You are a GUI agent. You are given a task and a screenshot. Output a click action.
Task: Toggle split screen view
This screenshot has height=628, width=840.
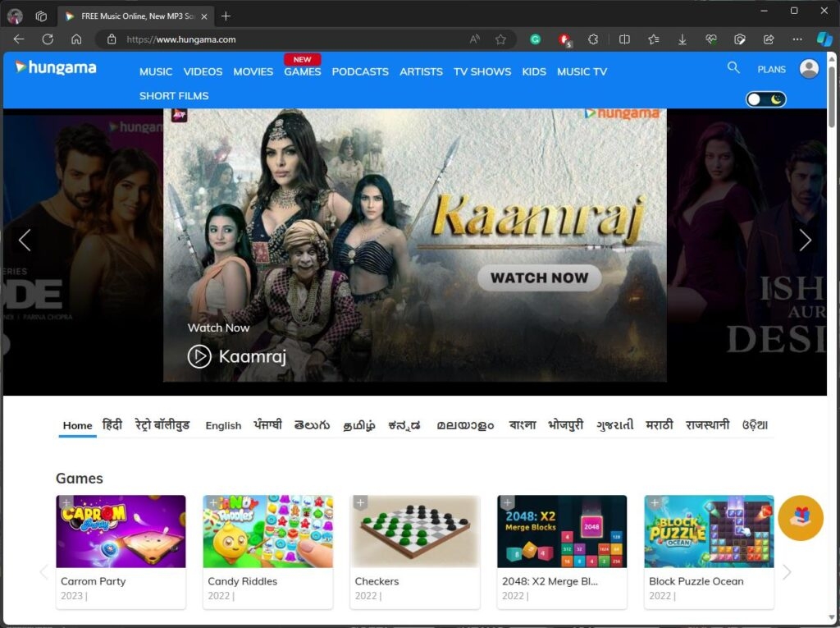(624, 39)
